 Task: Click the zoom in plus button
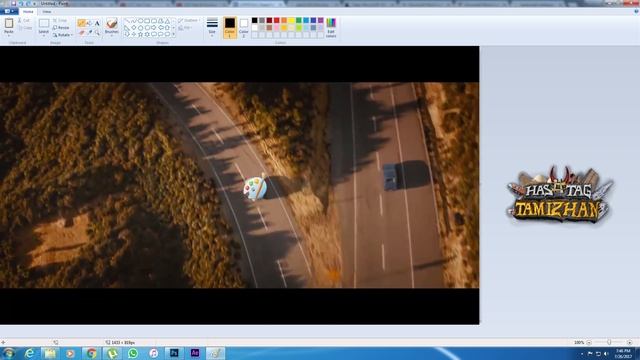pos(629,342)
